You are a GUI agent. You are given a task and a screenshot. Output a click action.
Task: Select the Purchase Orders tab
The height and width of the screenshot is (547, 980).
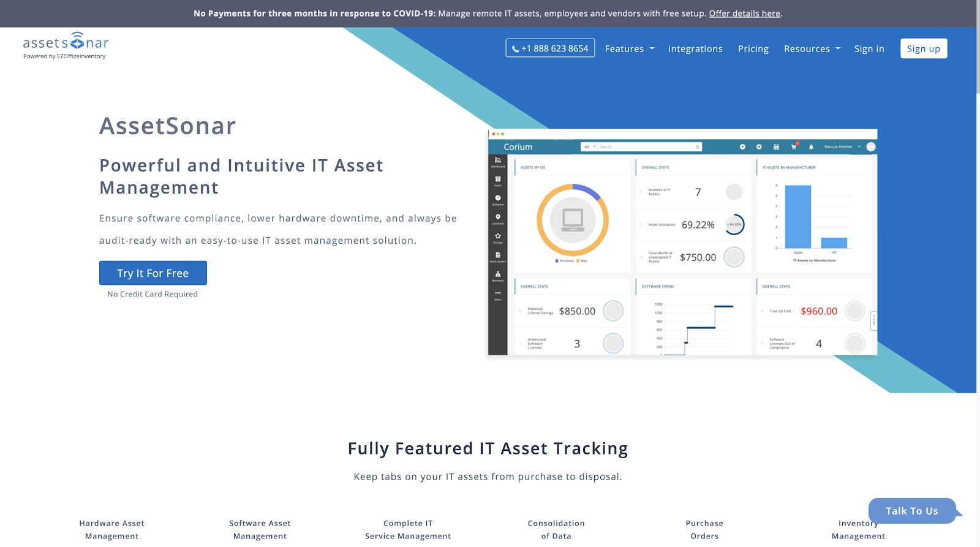click(x=704, y=530)
